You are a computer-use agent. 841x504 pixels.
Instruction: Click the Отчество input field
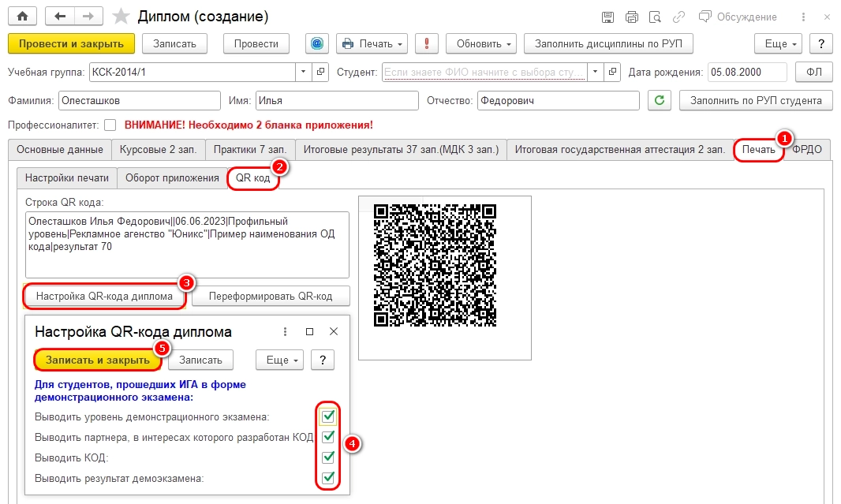point(559,100)
